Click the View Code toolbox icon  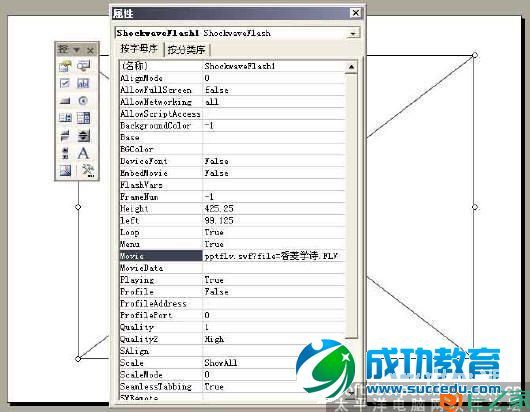[x=83, y=66]
